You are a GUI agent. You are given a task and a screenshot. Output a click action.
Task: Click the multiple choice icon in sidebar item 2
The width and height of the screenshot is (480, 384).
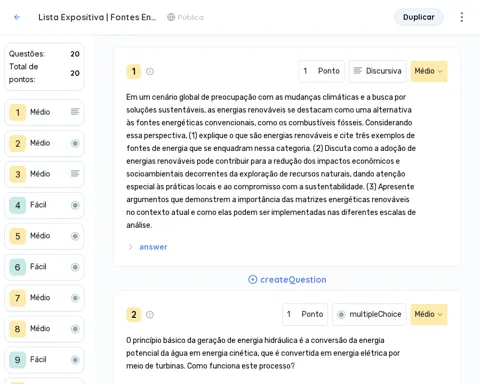click(75, 143)
